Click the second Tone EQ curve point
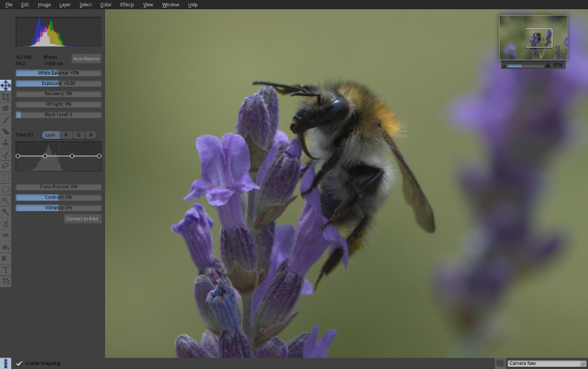The width and height of the screenshot is (588, 369). pyautogui.click(x=45, y=156)
